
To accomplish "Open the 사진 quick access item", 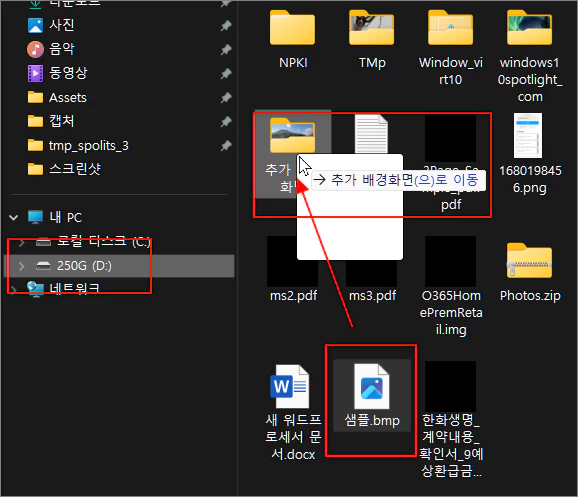I will 51,25.
